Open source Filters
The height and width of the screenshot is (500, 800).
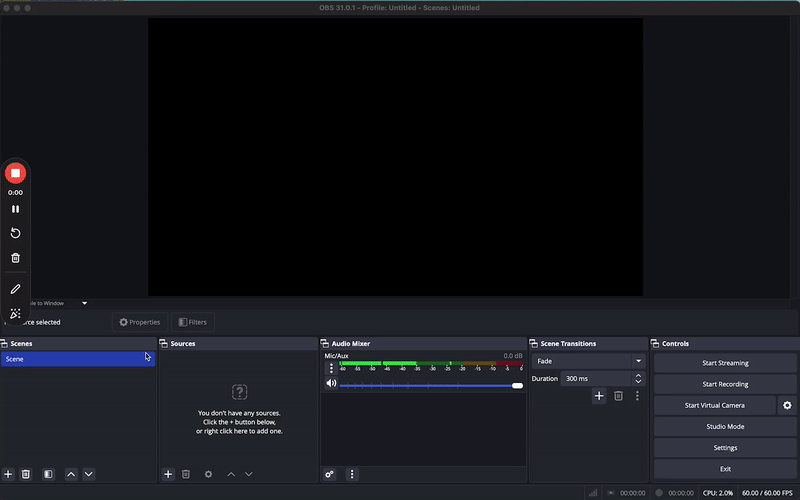pyautogui.click(x=193, y=322)
